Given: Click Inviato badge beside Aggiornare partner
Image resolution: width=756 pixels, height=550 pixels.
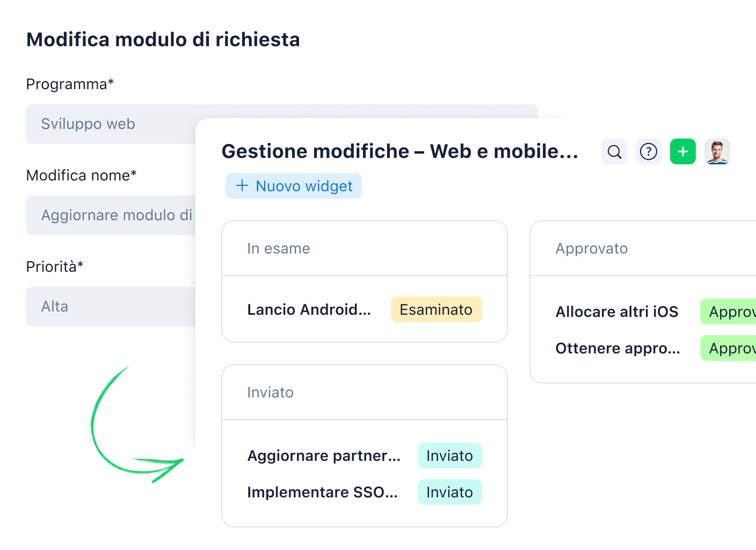Looking at the screenshot, I should click(x=449, y=456).
